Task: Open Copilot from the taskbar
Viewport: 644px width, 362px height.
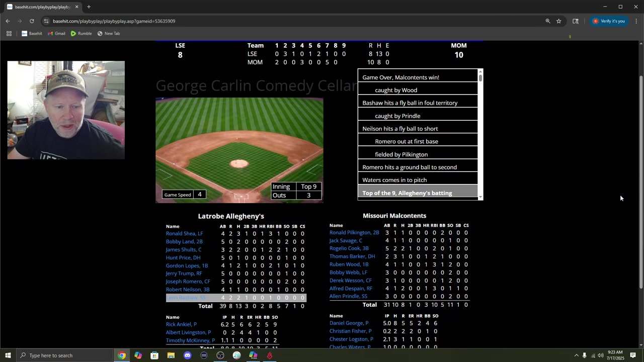Action: [x=138, y=355]
